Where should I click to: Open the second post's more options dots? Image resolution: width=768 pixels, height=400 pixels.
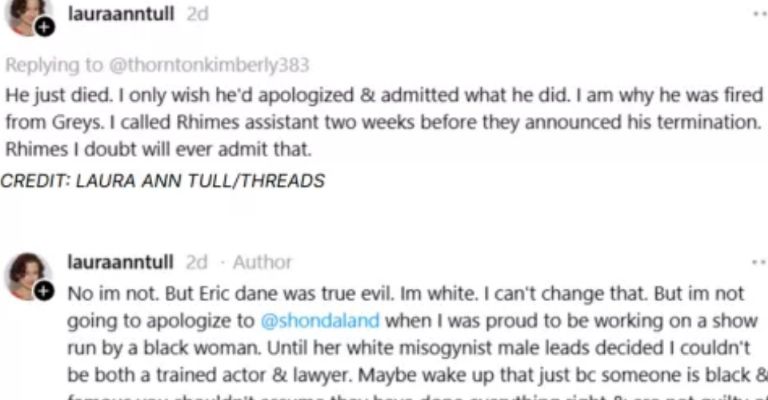[x=760, y=262]
